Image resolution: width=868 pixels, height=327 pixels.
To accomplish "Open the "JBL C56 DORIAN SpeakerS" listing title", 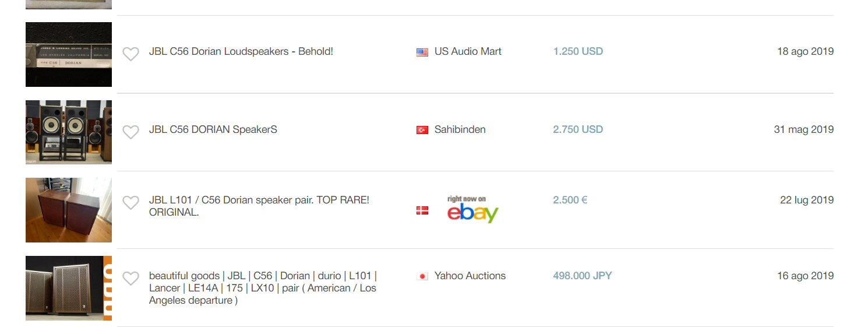I will coord(213,129).
